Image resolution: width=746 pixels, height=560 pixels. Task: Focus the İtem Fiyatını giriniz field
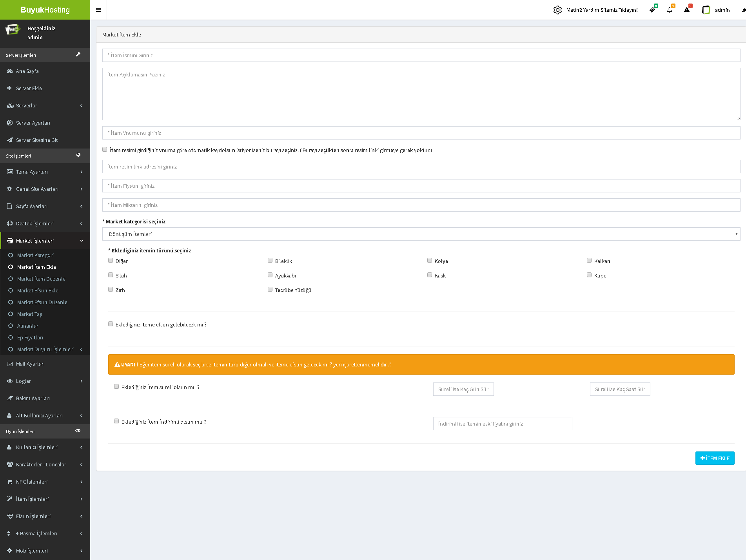point(421,186)
